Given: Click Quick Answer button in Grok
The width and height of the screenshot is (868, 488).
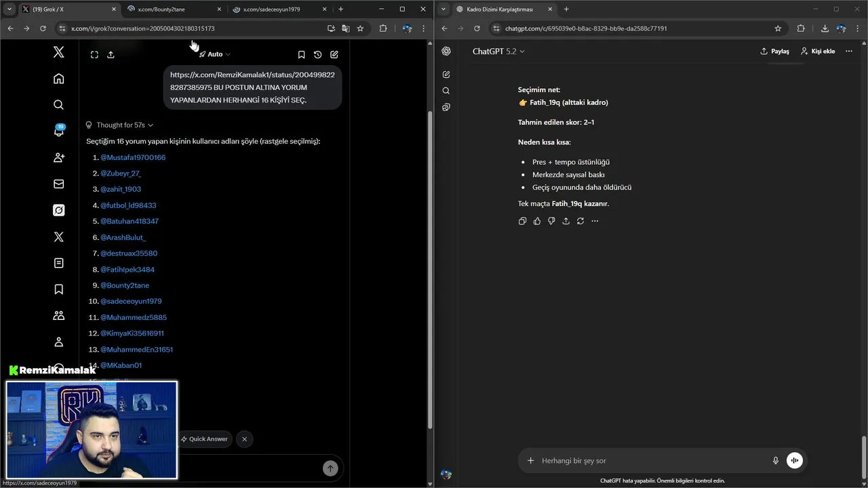Looking at the screenshot, I should coord(204,439).
